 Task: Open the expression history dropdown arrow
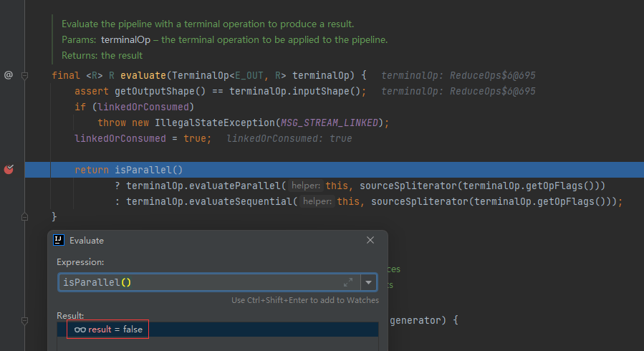coord(369,282)
